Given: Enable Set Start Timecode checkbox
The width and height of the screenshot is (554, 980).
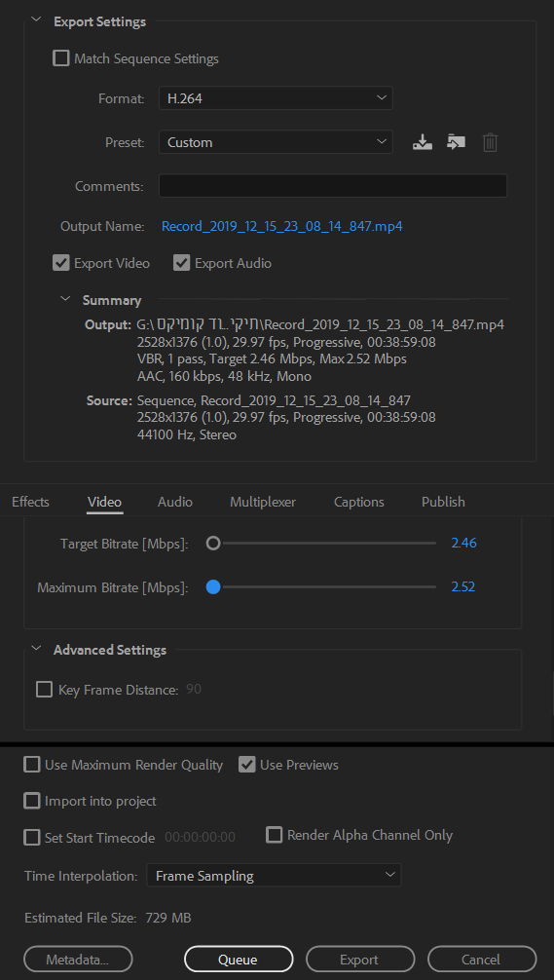Looking at the screenshot, I should point(31,838).
